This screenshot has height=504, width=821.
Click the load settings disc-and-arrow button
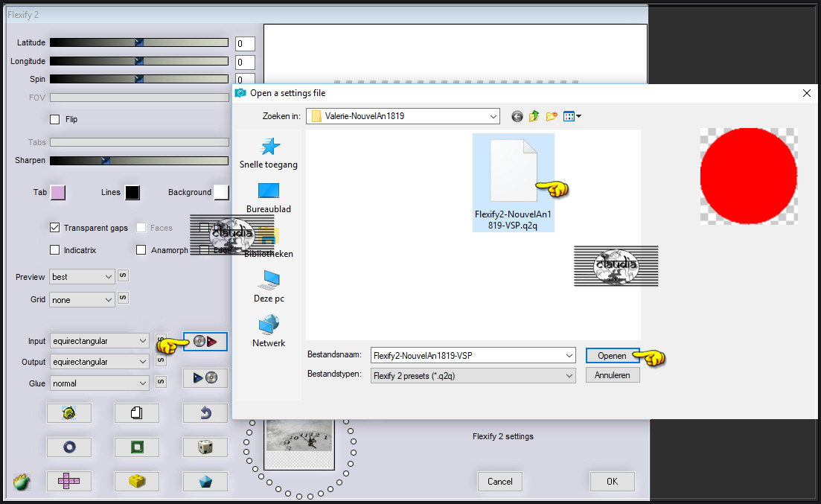205,342
